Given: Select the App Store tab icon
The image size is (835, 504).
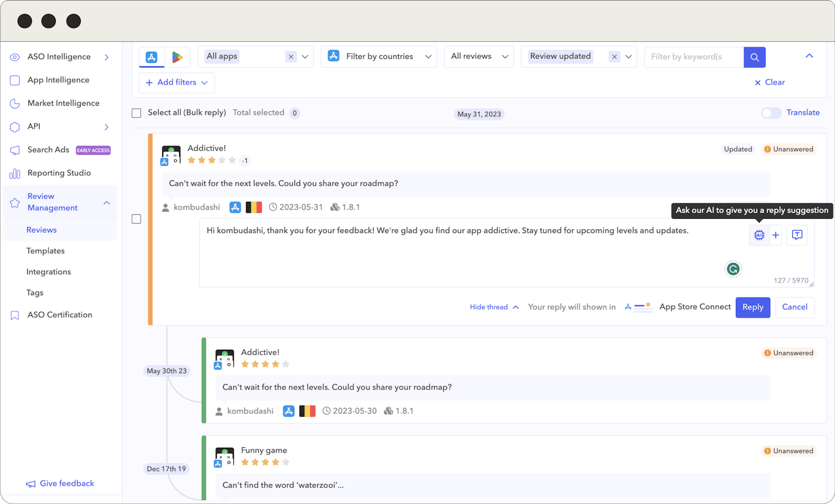Looking at the screenshot, I should [151, 56].
